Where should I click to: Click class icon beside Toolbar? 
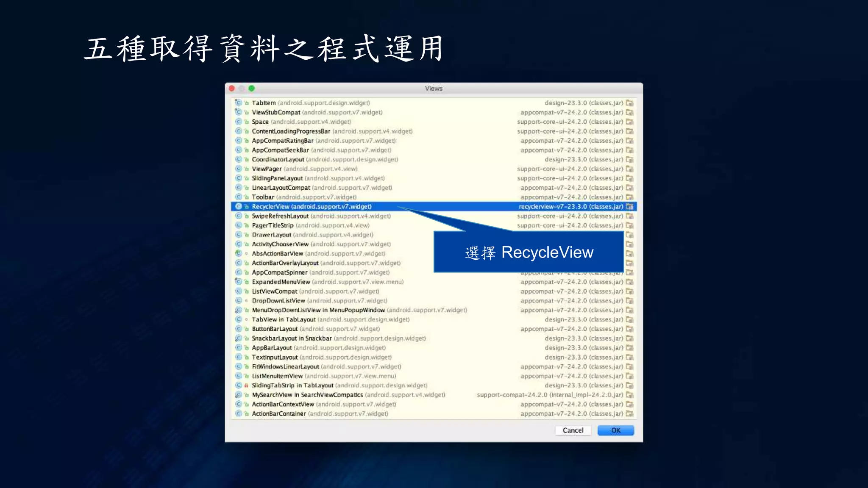[238, 197]
